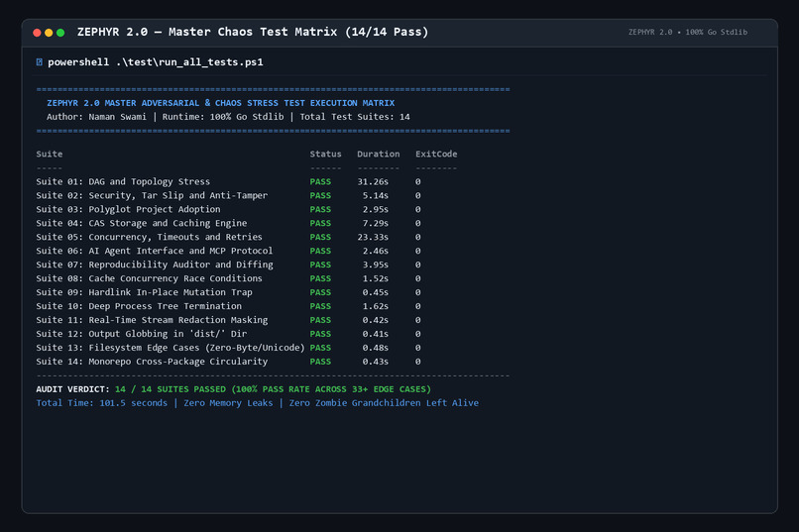The height and width of the screenshot is (532, 799).
Task: Select 'Suite 02: Security, Tar Slip and Anti-Tamper'
Action: click(x=152, y=195)
